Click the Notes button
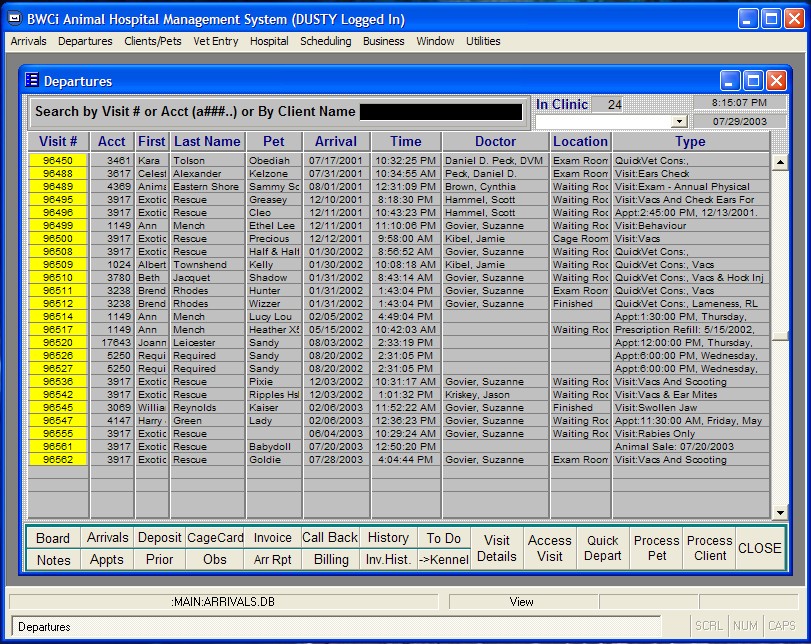Viewport: 811px width, 644px height. point(53,560)
